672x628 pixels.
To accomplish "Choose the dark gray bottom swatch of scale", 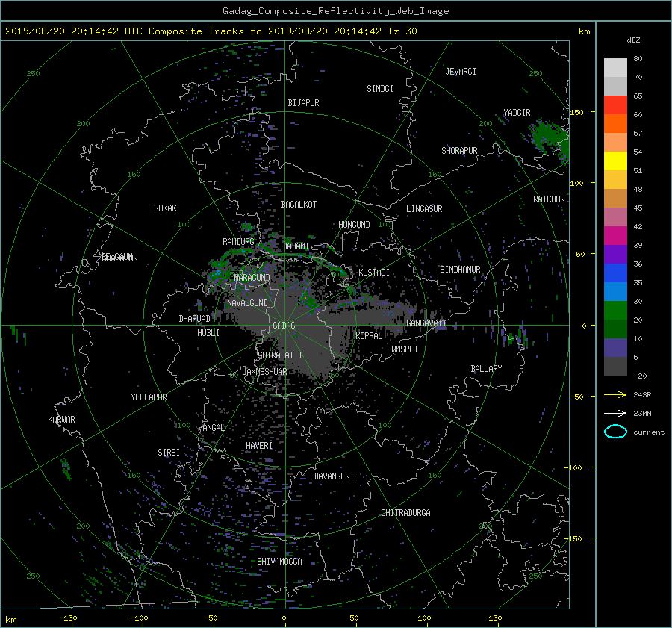I will (615, 367).
